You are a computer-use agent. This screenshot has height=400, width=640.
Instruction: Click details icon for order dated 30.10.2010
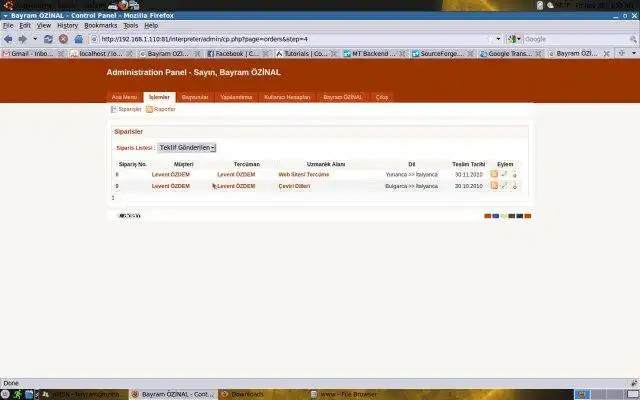tap(494, 185)
